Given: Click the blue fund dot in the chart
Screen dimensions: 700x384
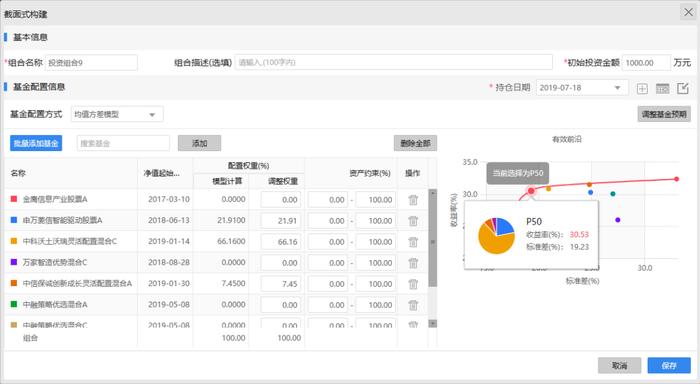Looking at the screenshot, I should [x=591, y=192].
